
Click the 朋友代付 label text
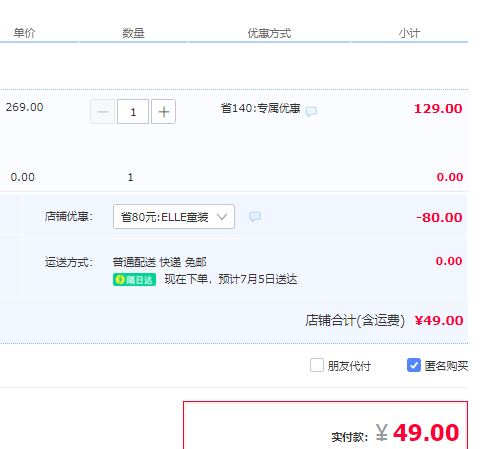[x=349, y=366]
